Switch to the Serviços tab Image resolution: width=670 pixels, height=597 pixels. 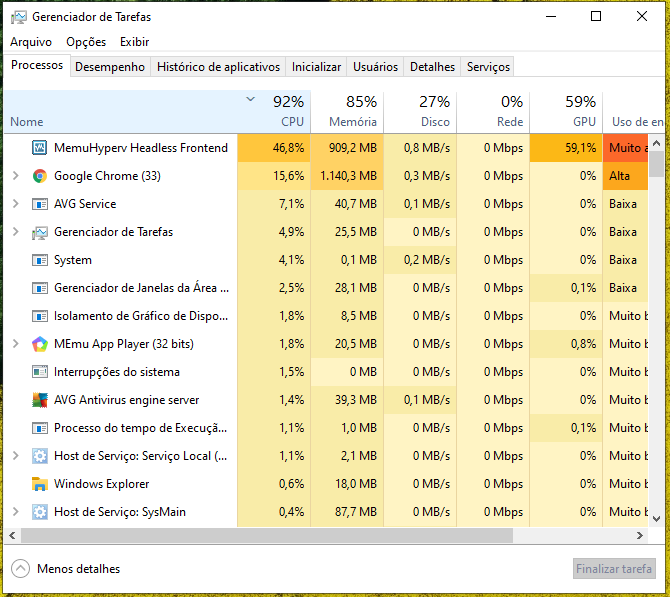tap(488, 67)
